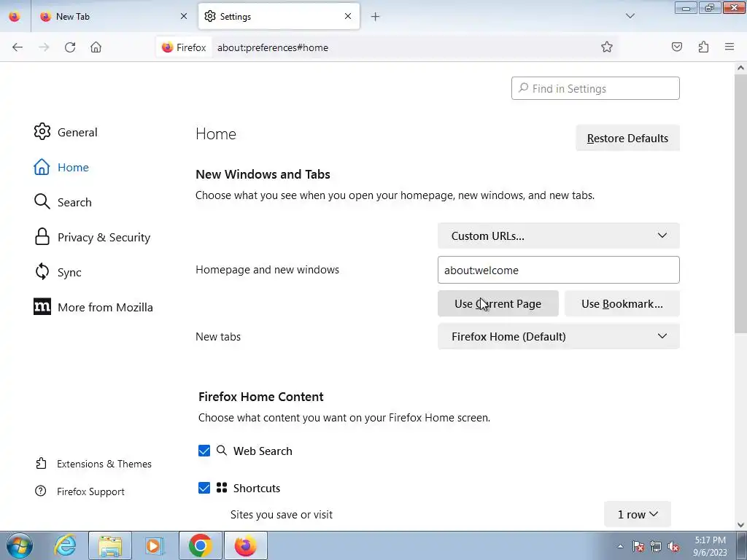Click the taskbar clock showing 5:17 PM

coord(710,546)
